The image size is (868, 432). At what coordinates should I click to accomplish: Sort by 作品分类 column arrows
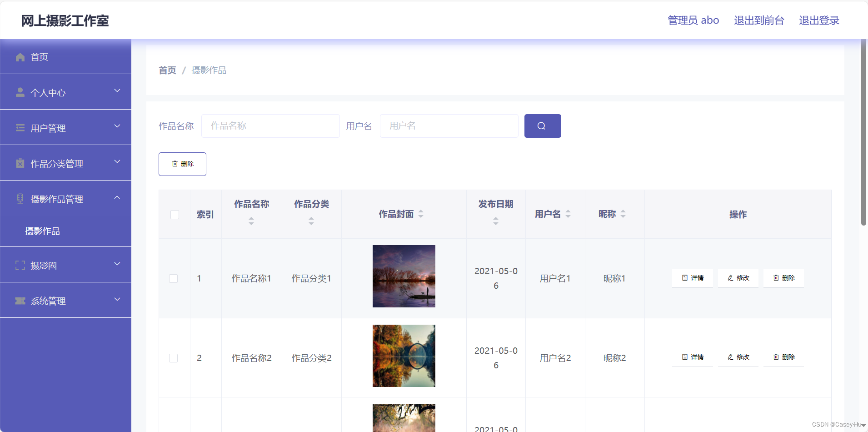point(311,221)
